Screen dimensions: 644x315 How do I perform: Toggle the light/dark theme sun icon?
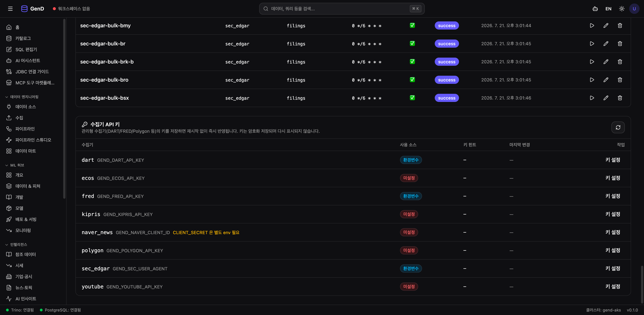622,9
